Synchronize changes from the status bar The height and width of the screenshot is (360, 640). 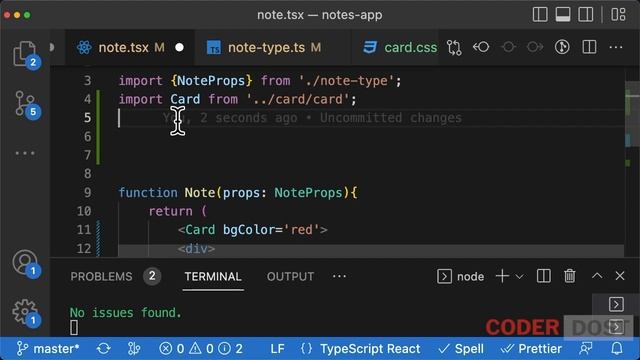(103, 349)
